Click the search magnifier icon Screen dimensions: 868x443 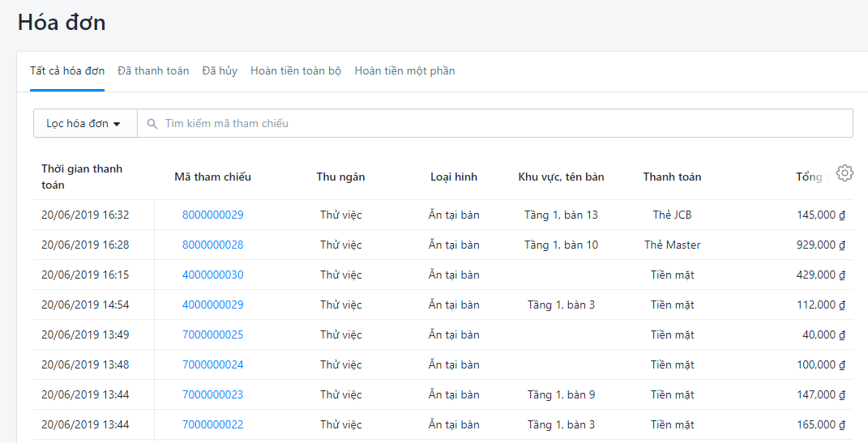pos(152,124)
